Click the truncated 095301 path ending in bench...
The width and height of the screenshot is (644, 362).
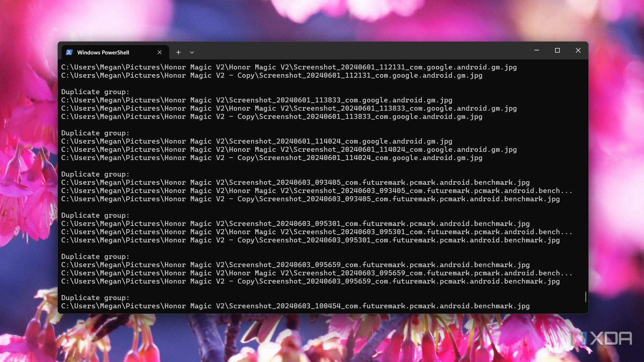pyautogui.click(x=317, y=232)
